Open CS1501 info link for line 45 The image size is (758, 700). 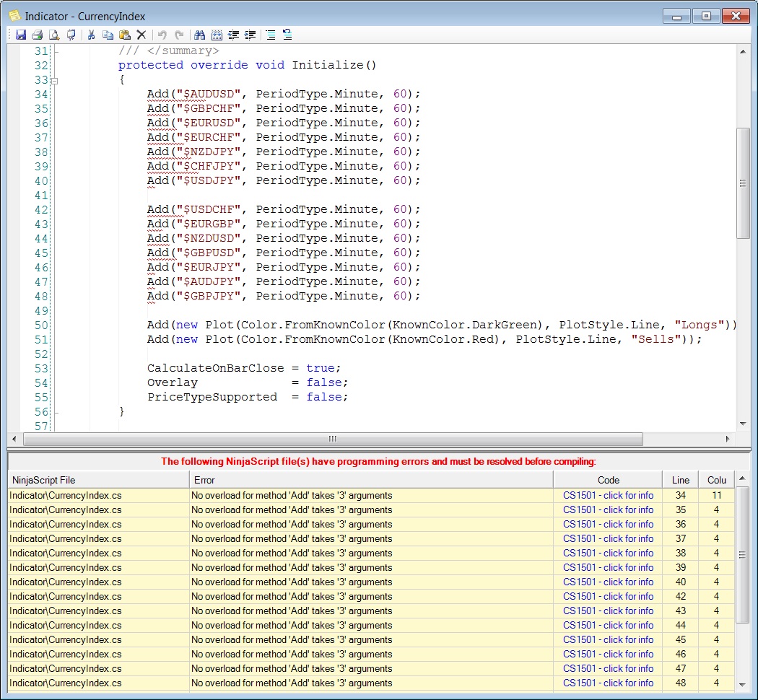click(608, 639)
